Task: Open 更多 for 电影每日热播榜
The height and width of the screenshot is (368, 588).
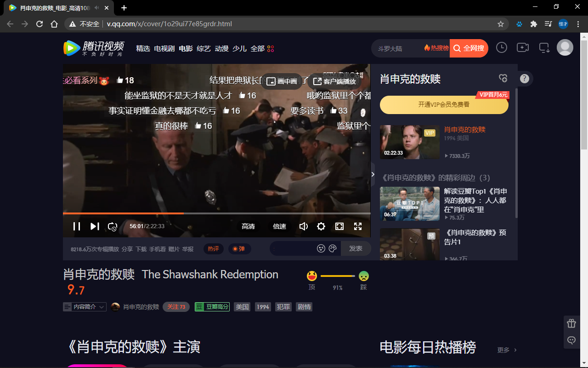Action: [x=507, y=350]
